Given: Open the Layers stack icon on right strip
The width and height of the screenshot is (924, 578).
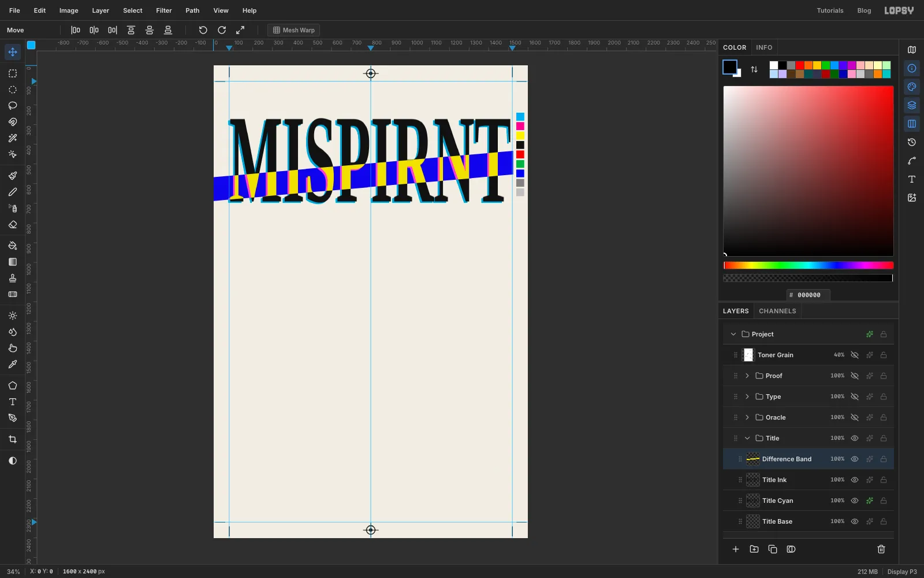Looking at the screenshot, I should (912, 105).
